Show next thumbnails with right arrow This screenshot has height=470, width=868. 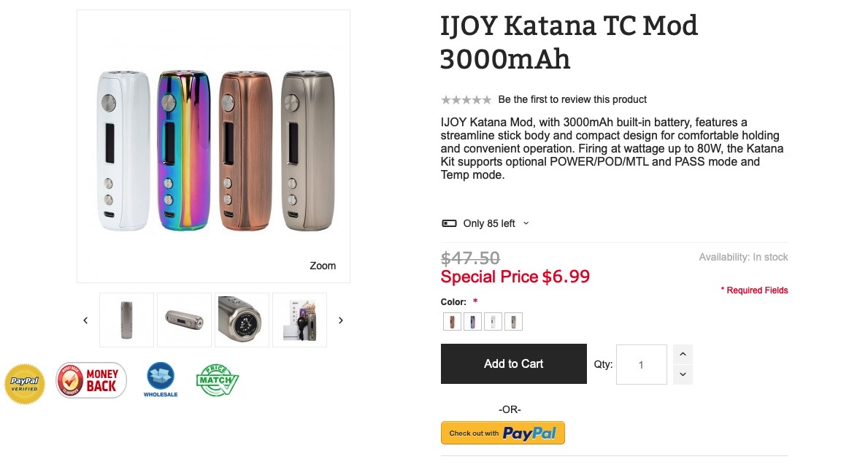click(x=340, y=320)
